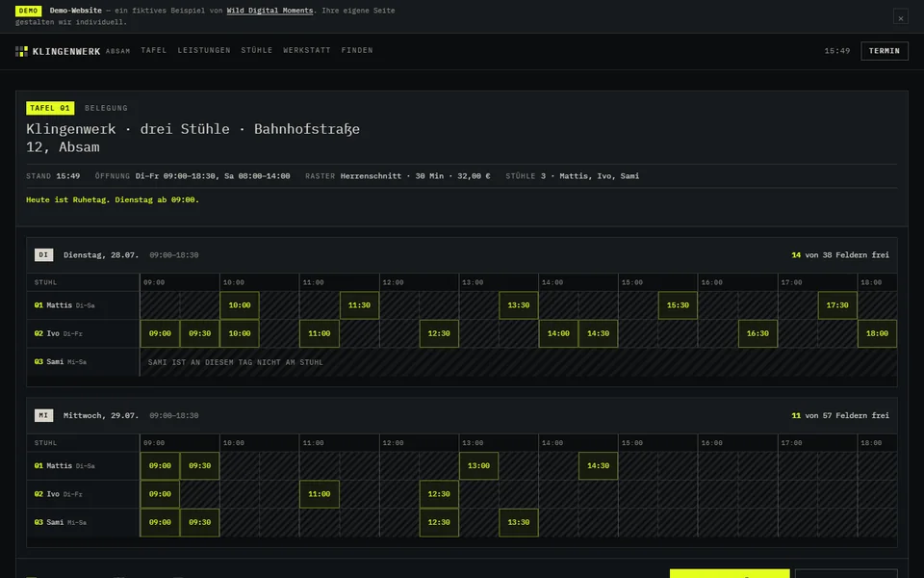Pick Sami 12:30 slot on Mittwoch
The image size is (924, 578).
pos(439,522)
